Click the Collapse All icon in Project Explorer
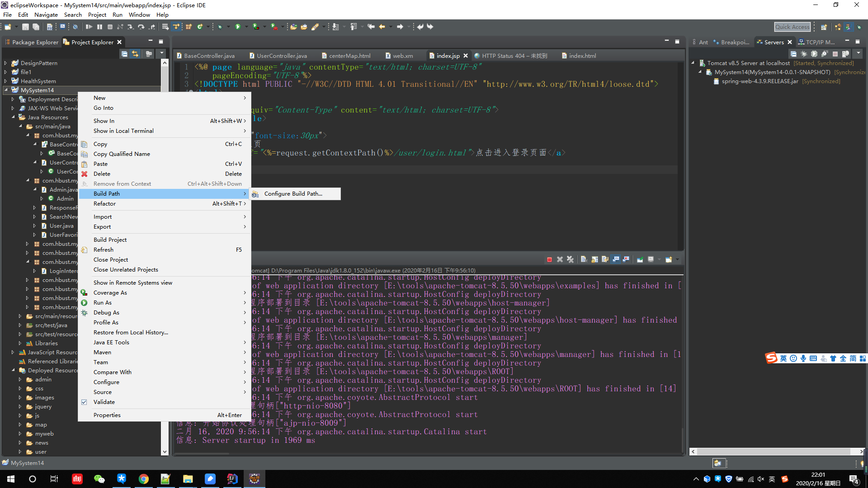The width and height of the screenshot is (868, 488). coord(124,54)
